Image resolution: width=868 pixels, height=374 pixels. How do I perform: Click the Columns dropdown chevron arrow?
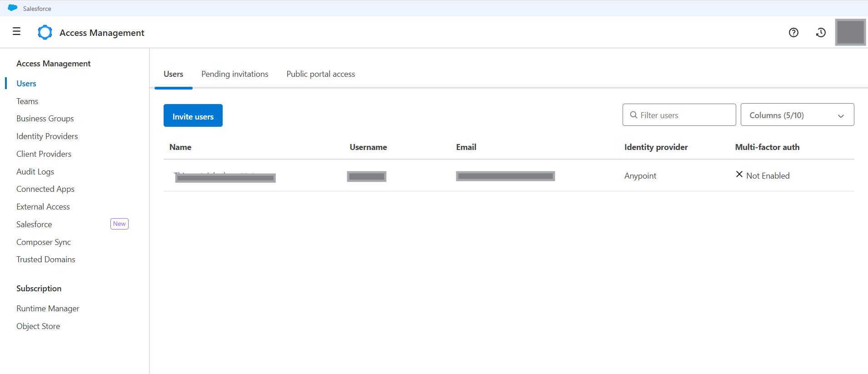(x=841, y=116)
